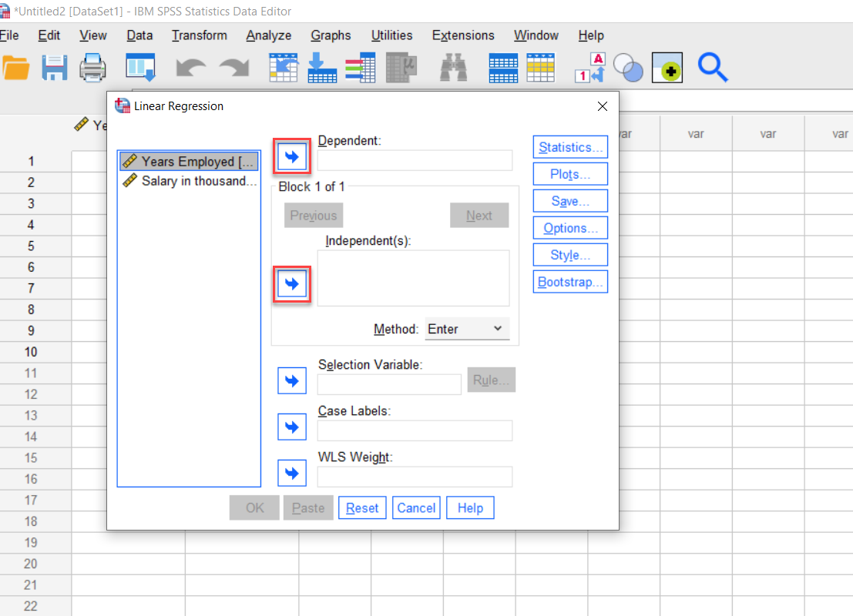The image size is (853, 616).
Task: Open the Extensions menu
Action: 463,35
